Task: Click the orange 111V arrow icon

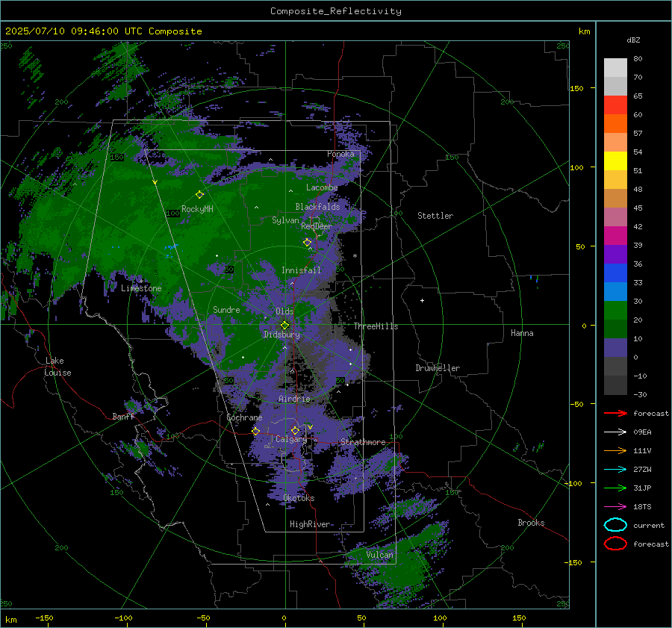Action: click(x=615, y=450)
